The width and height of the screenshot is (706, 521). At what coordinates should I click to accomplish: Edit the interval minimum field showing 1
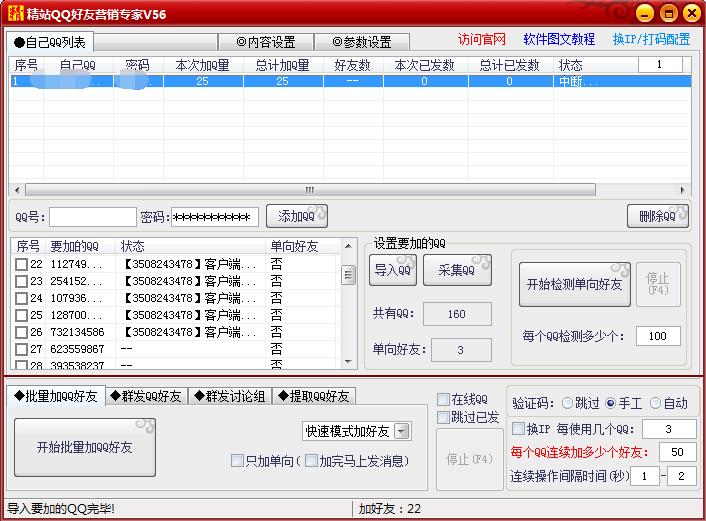(644, 476)
